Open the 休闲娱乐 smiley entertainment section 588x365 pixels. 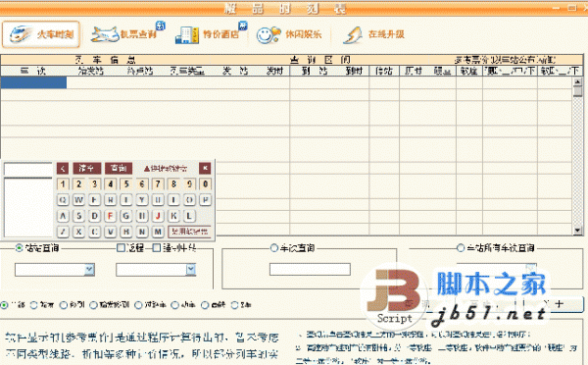[x=289, y=34]
